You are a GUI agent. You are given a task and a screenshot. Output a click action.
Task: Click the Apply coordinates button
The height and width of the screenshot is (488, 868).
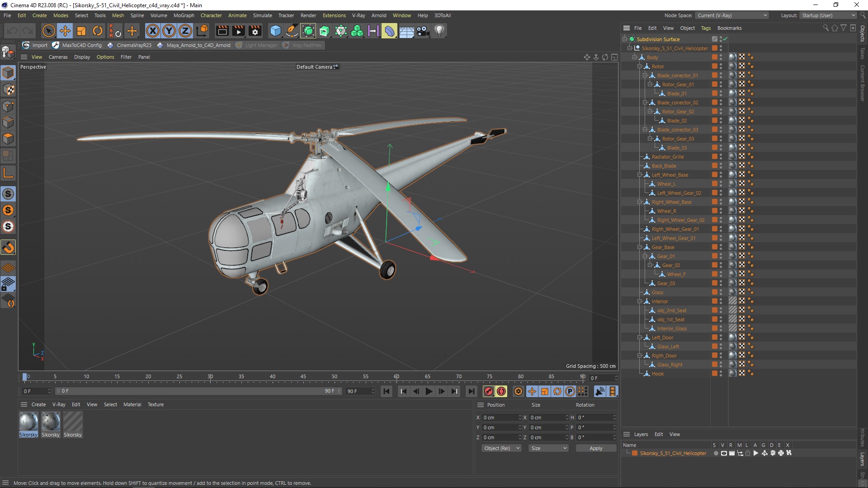[596, 448]
